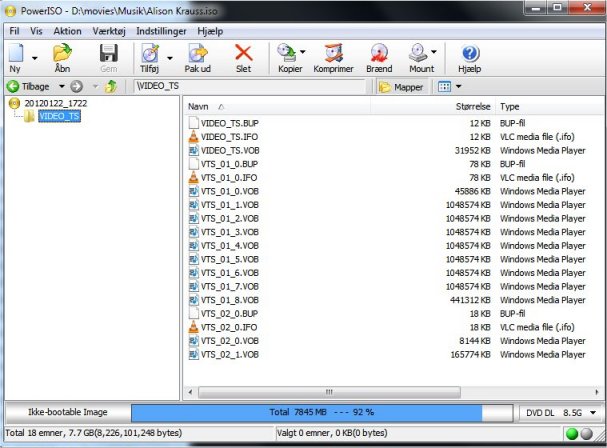Click the Gem save floppy icon
The width and height of the screenshot is (607, 448).
point(109,53)
